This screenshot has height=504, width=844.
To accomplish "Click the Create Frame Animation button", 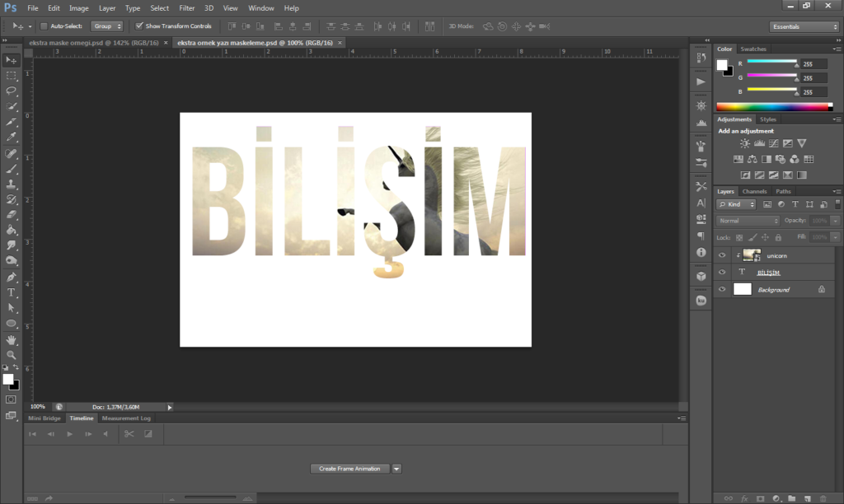I will [x=349, y=469].
